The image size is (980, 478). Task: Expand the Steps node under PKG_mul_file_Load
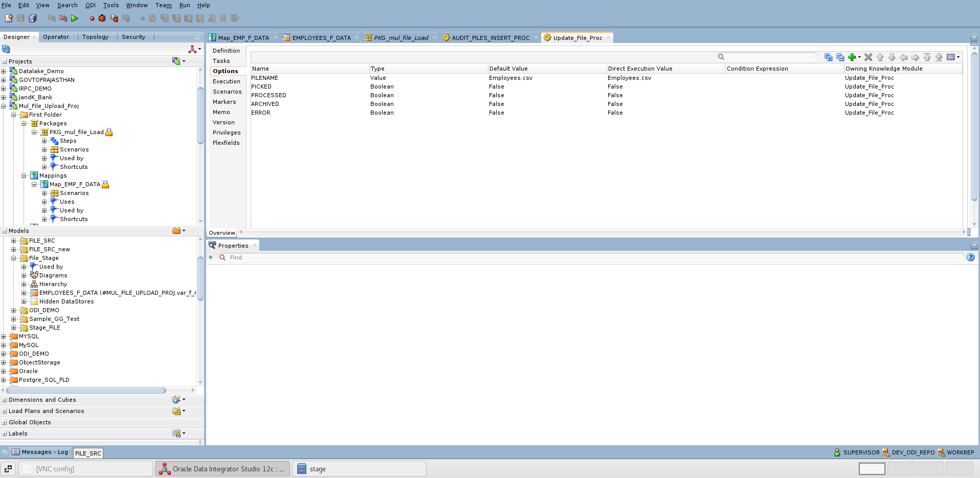[44, 141]
